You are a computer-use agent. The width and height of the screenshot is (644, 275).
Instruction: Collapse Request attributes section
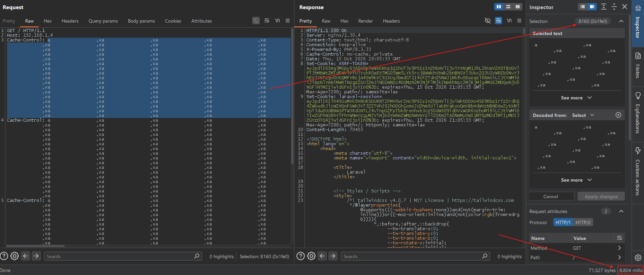[621, 211]
